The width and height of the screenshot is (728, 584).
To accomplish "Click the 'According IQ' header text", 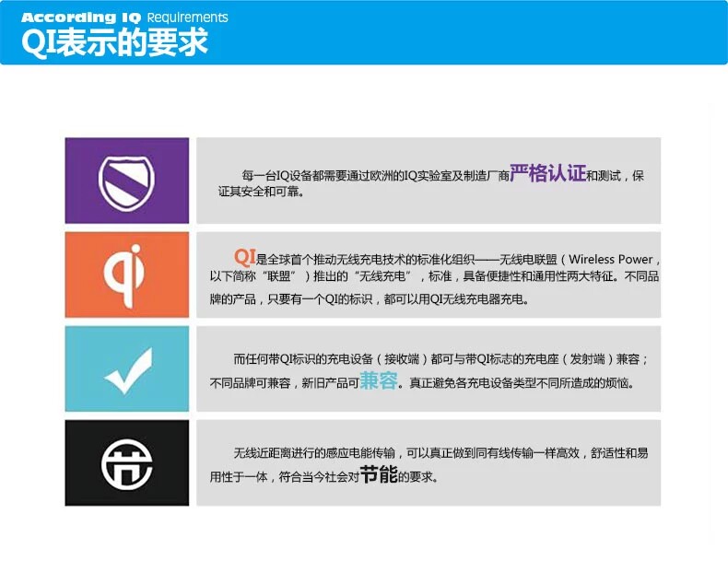I will tap(81, 18).
